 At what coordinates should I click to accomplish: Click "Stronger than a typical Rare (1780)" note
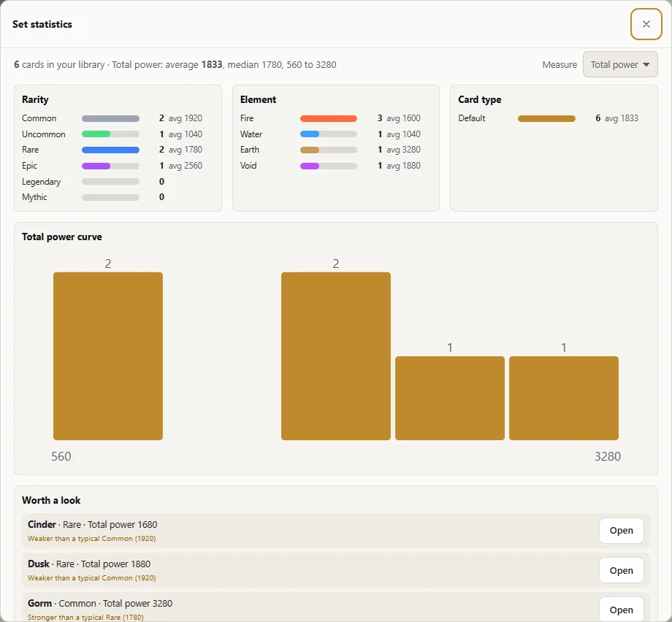click(85, 618)
